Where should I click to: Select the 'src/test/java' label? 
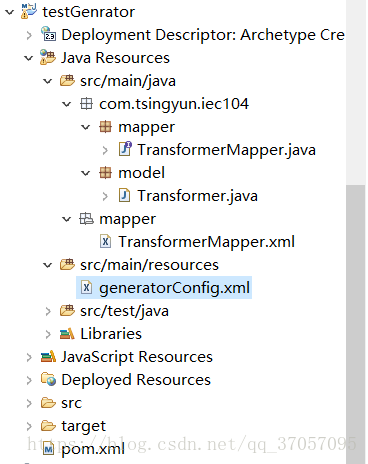[124, 311]
